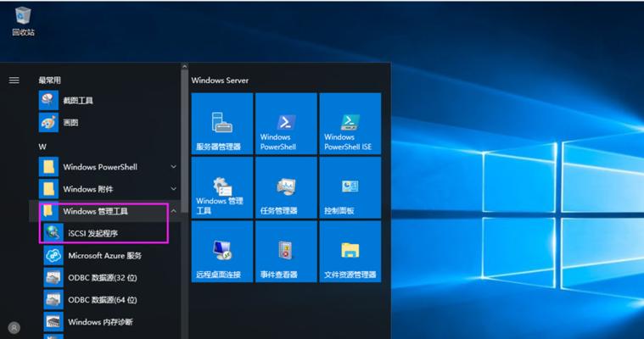
Task: Expand the Windows 附件 folder chevron
Action: pos(174,189)
